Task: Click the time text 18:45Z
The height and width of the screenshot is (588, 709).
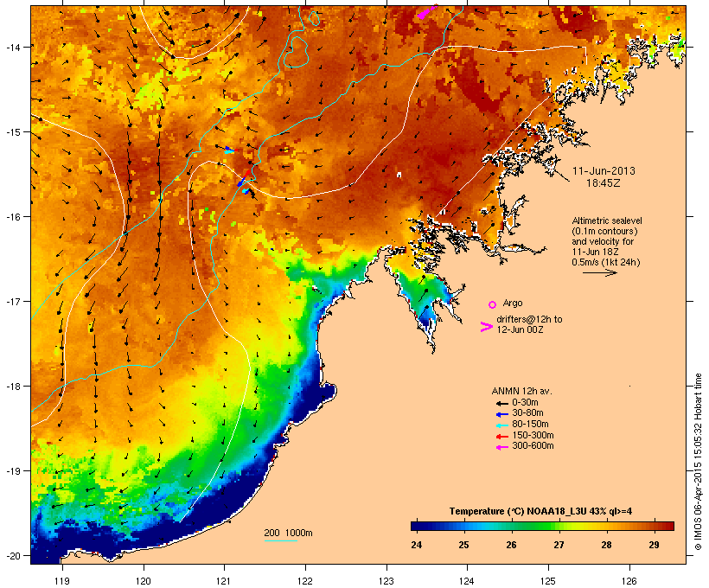Action: click(604, 183)
